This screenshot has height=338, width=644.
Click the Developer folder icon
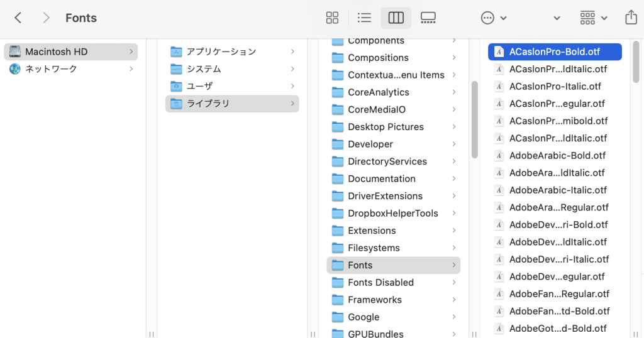tap(338, 144)
